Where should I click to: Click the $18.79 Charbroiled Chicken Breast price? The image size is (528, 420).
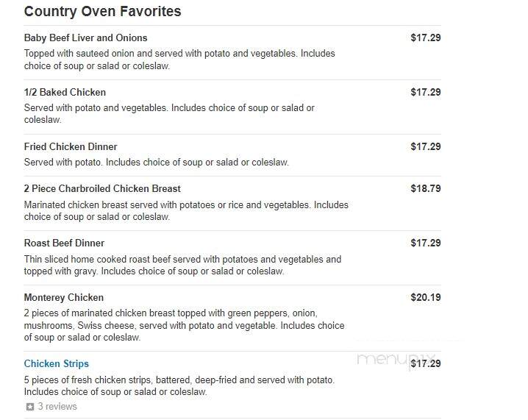426,188
